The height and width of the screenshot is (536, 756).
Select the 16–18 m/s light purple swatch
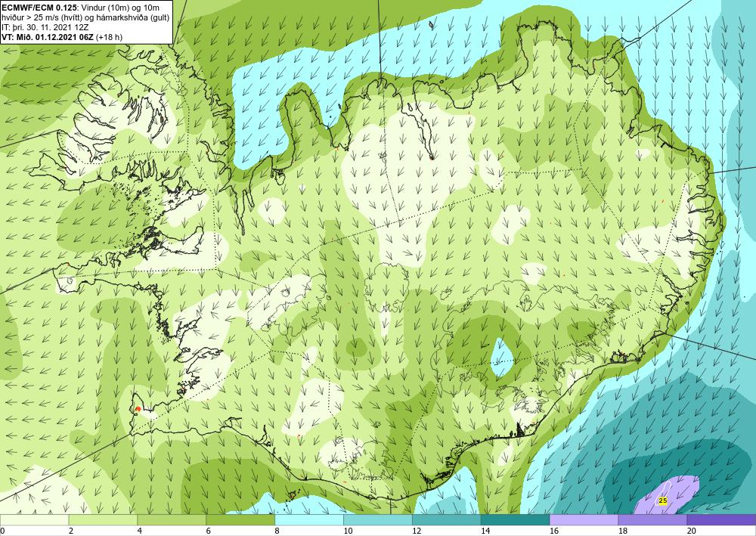click(584, 520)
